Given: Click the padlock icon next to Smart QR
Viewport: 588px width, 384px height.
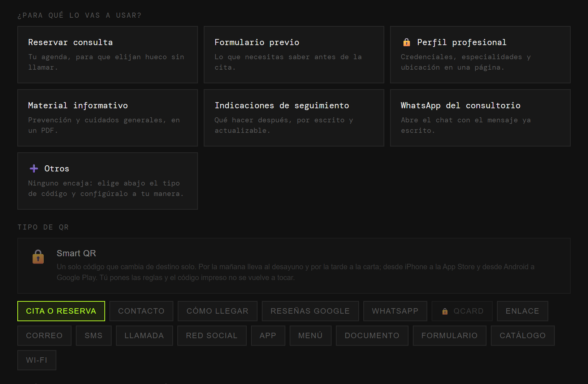Looking at the screenshot, I should [x=38, y=257].
